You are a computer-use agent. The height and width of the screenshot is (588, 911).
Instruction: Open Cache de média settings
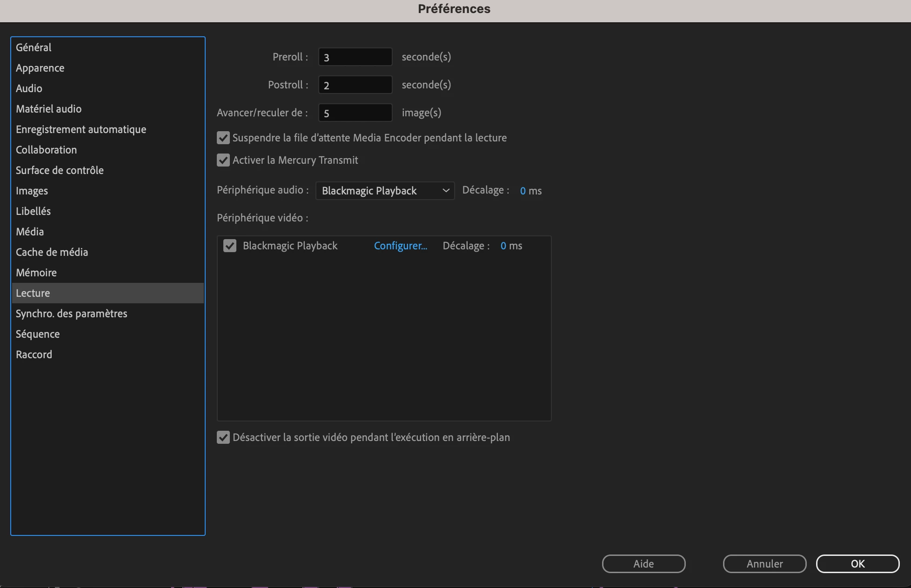coord(52,252)
